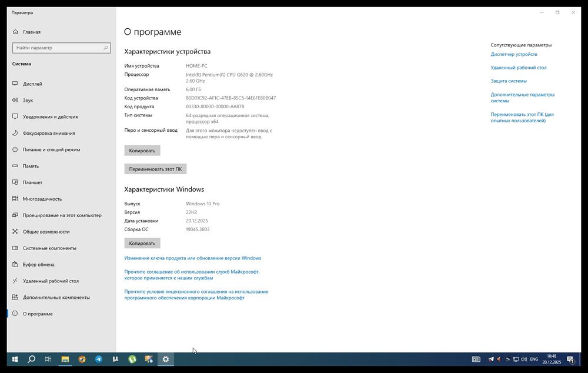The width and height of the screenshot is (588, 373).
Task: Open Диспетчер устройств link
Action: [514, 54]
